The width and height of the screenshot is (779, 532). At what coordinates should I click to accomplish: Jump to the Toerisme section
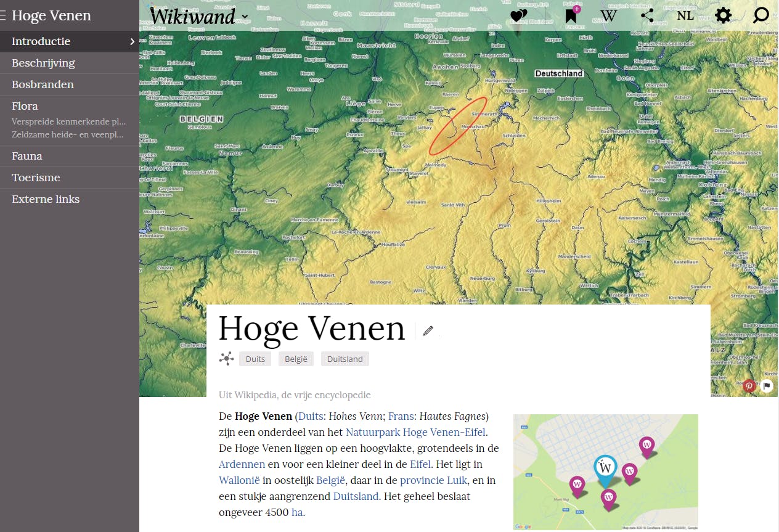pyautogui.click(x=36, y=178)
